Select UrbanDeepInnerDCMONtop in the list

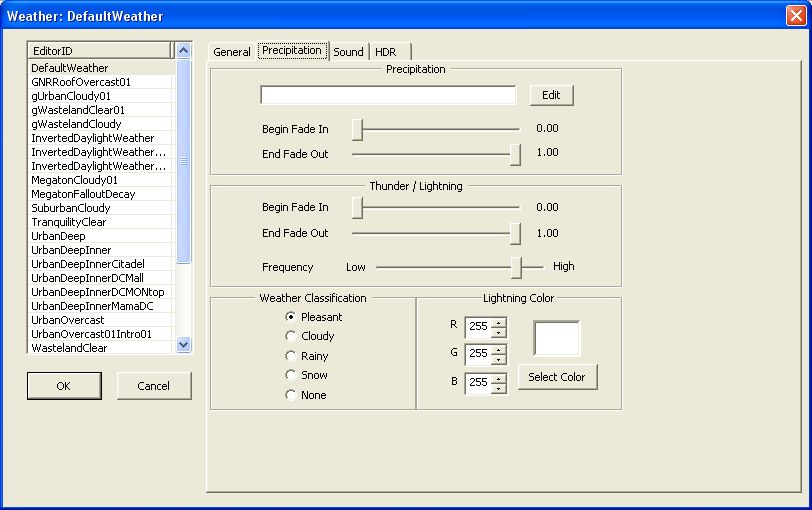[x=100, y=292]
